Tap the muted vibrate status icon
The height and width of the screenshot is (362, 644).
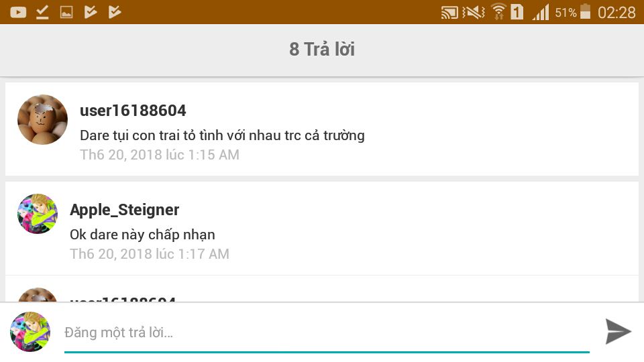point(473,12)
